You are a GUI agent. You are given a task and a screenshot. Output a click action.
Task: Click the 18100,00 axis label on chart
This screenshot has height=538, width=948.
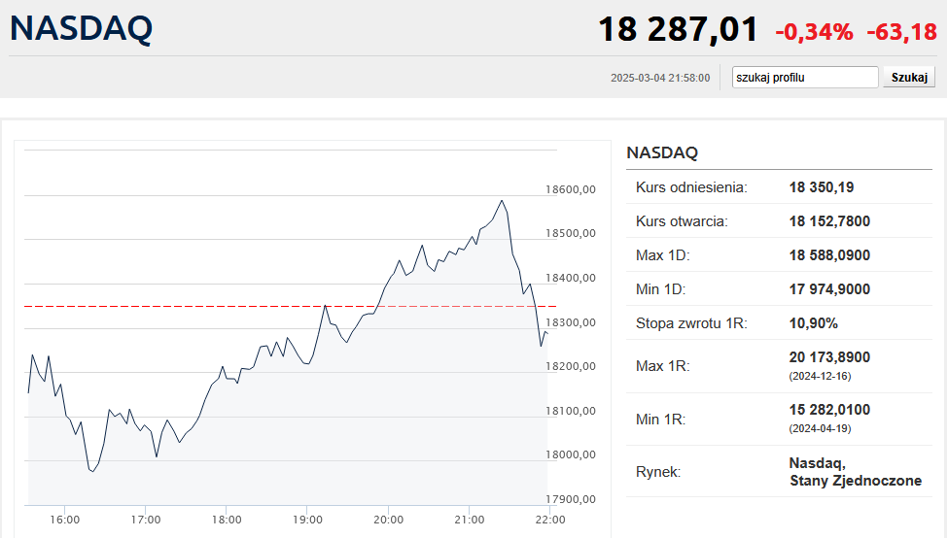pos(570,411)
